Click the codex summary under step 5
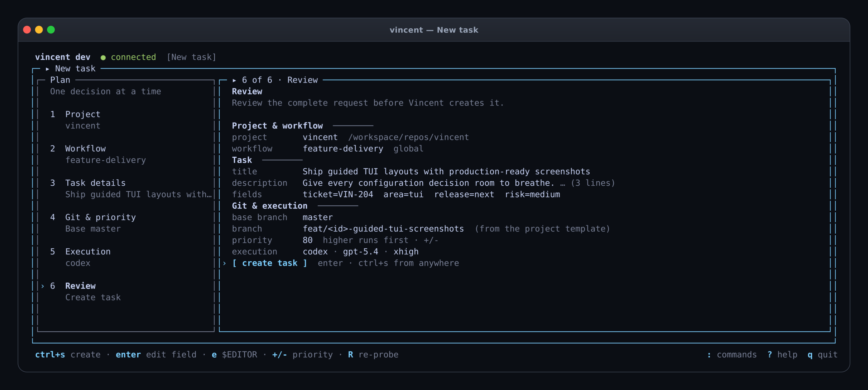The image size is (868, 390). [x=77, y=263]
